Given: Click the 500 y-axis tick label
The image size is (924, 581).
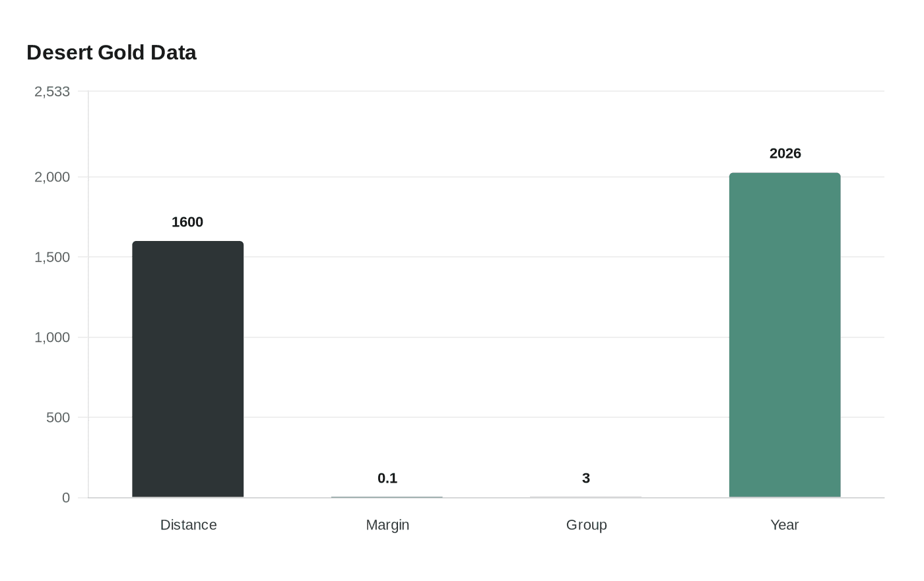Looking at the screenshot, I should coord(58,417).
